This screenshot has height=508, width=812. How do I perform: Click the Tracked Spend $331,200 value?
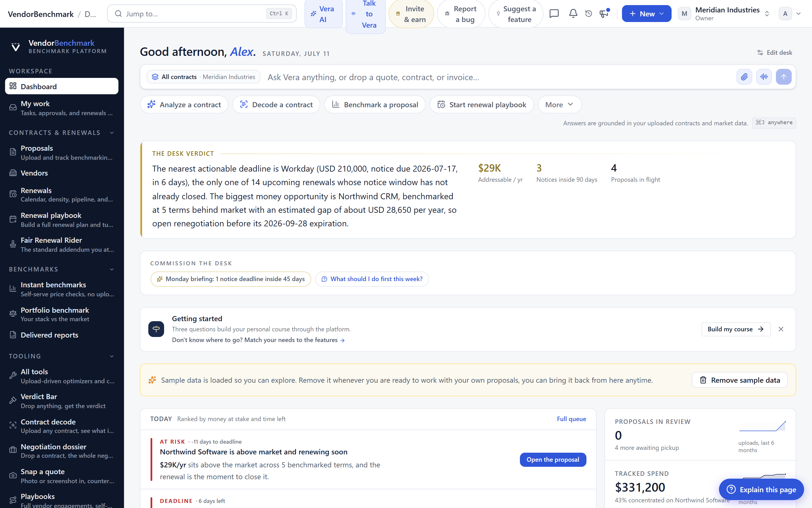coord(639,487)
